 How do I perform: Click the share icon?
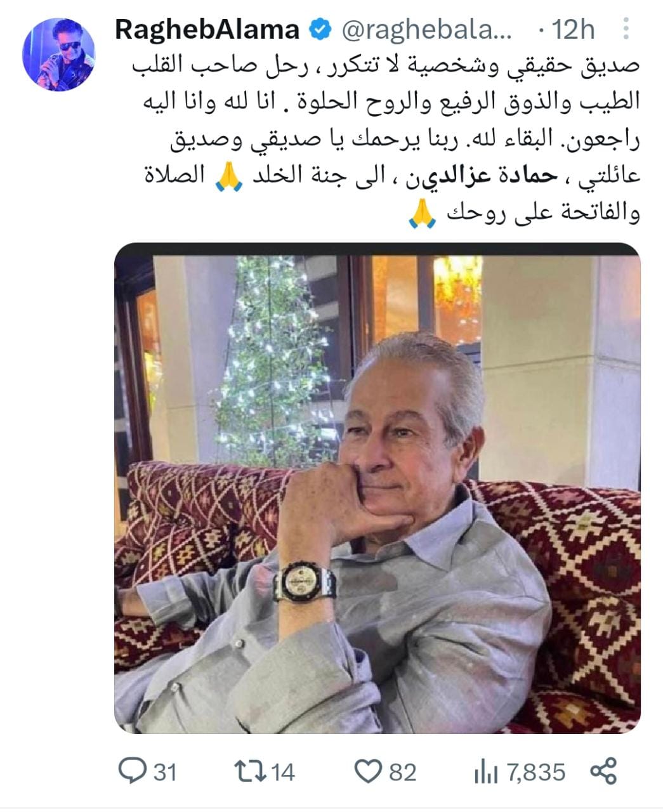click(x=604, y=771)
